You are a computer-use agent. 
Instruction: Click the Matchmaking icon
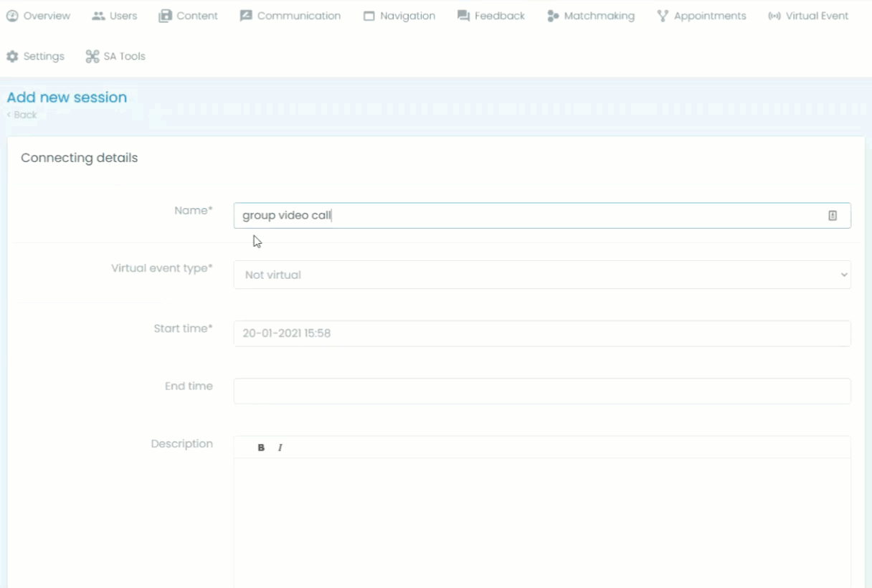[x=553, y=16]
